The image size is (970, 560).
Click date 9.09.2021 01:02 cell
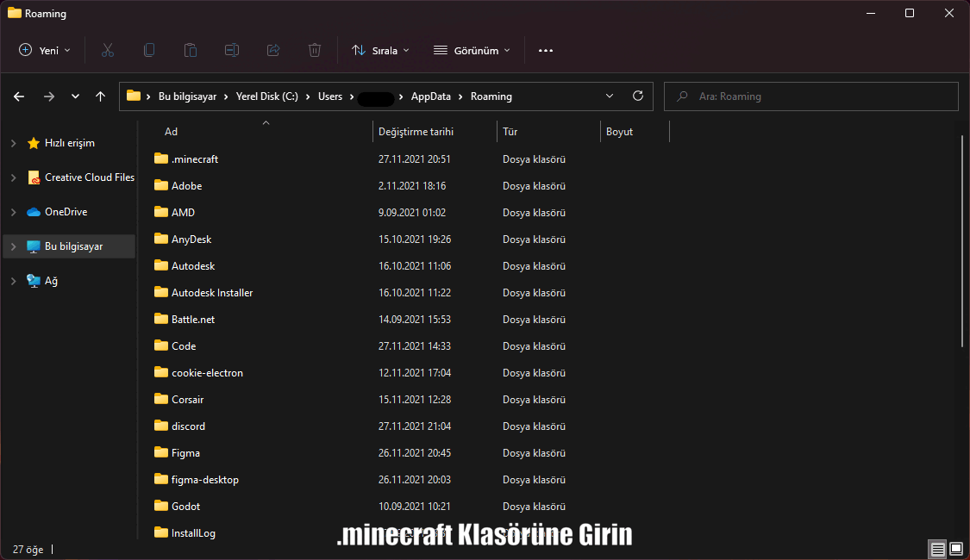pos(412,212)
